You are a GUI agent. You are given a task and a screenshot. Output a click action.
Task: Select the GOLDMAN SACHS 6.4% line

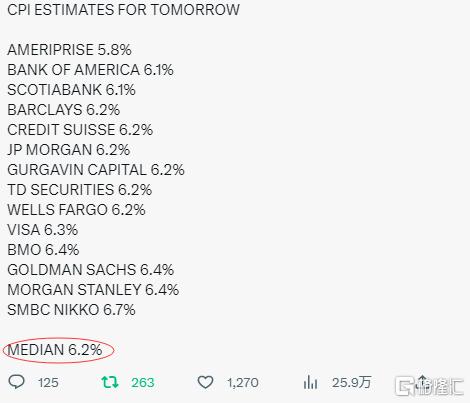click(x=91, y=270)
